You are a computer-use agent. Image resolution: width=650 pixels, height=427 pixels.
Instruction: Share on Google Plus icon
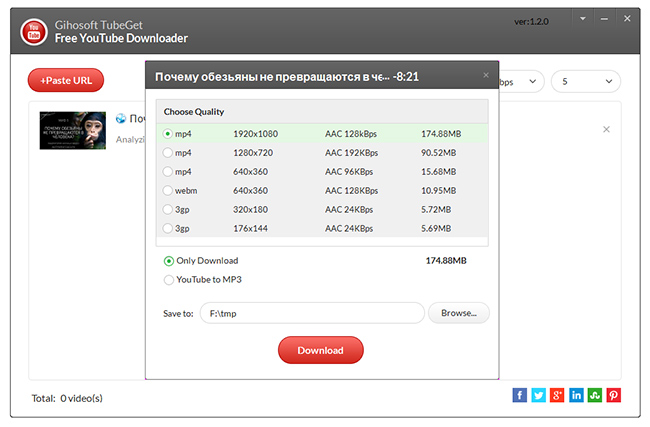tap(557, 395)
